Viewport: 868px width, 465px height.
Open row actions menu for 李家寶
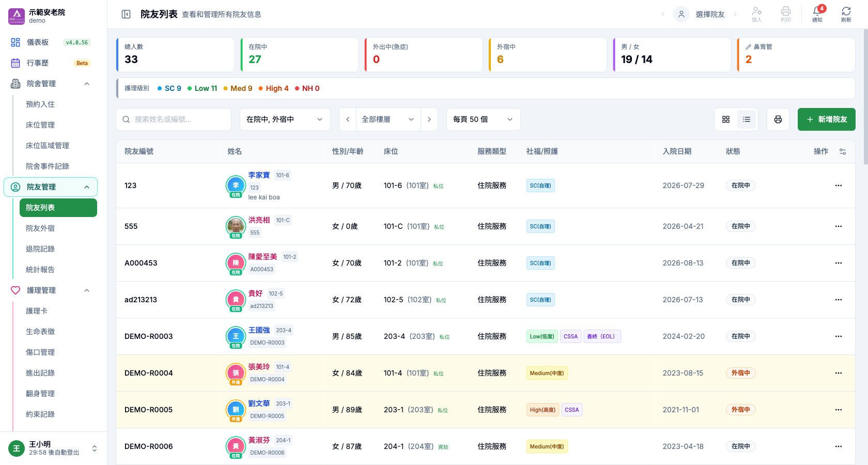[x=839, y=185]
